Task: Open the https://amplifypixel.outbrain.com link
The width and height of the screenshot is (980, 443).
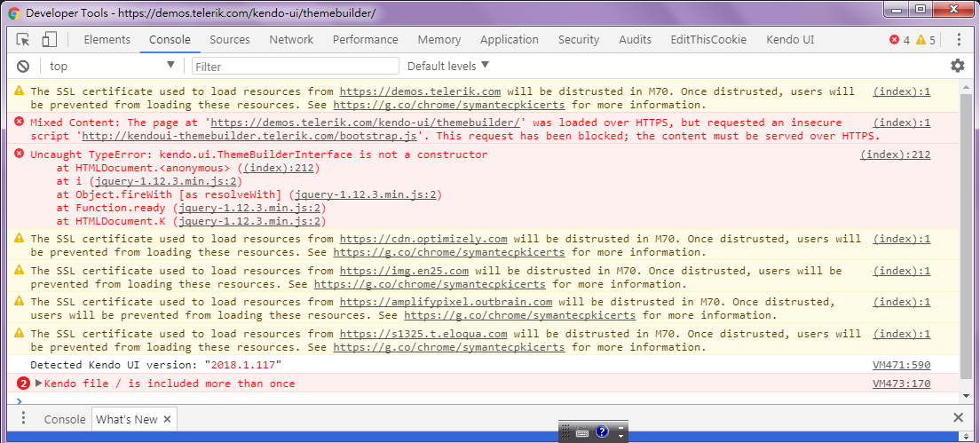Action: point(446,303)
